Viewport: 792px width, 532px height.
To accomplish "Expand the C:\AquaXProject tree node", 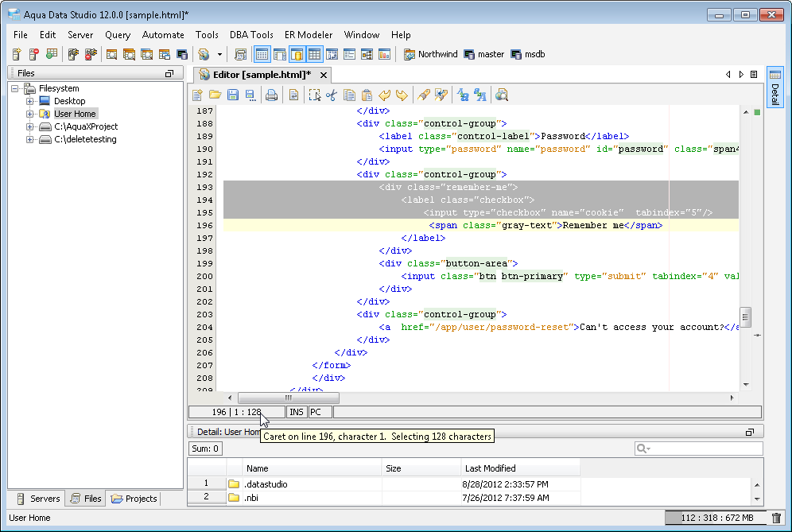I will tap(30, 126).
